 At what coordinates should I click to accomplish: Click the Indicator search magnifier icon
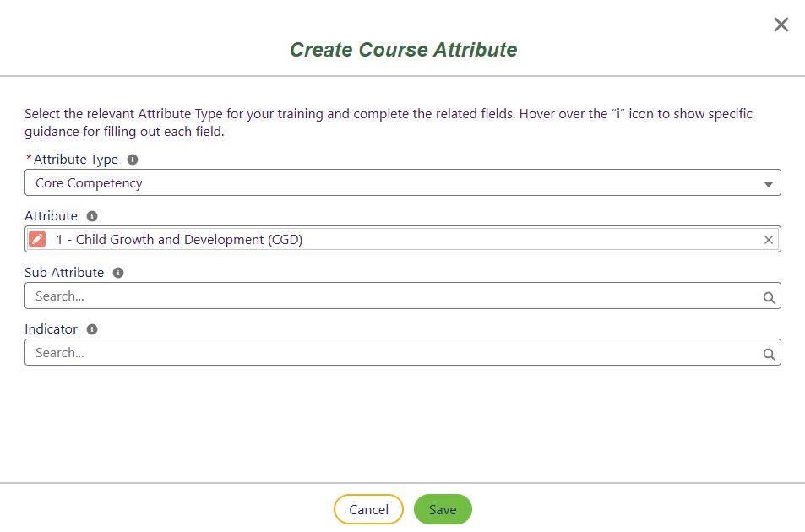pos(769,354)
